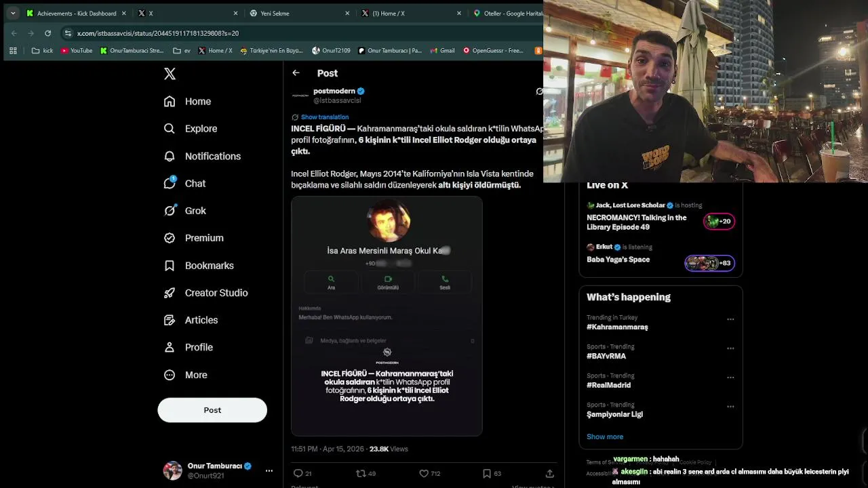Open Home / X bookmark shortcut
This screenshot has height=488, width=868.
point(215,50)
